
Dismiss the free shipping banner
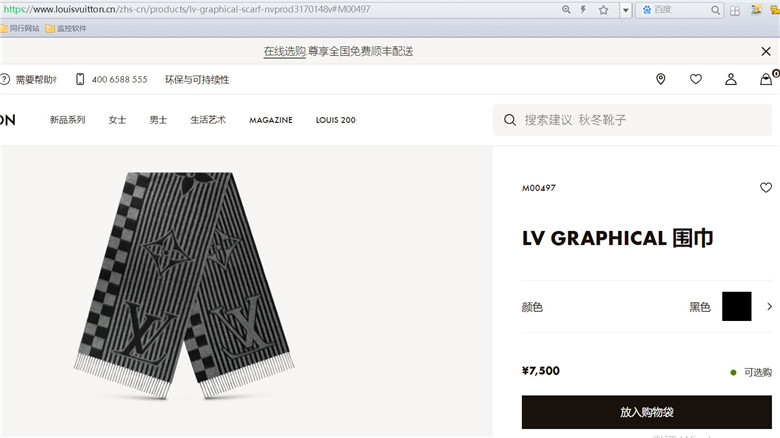(766, 51)
